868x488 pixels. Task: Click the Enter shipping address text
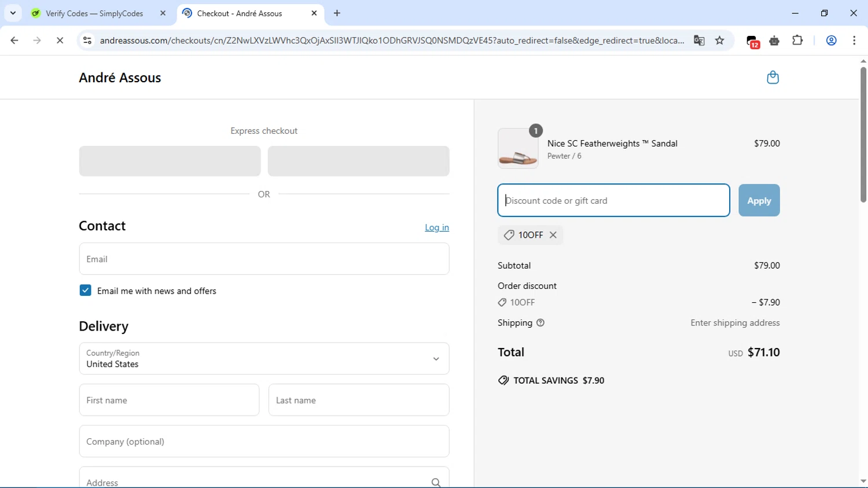point(735,322)
